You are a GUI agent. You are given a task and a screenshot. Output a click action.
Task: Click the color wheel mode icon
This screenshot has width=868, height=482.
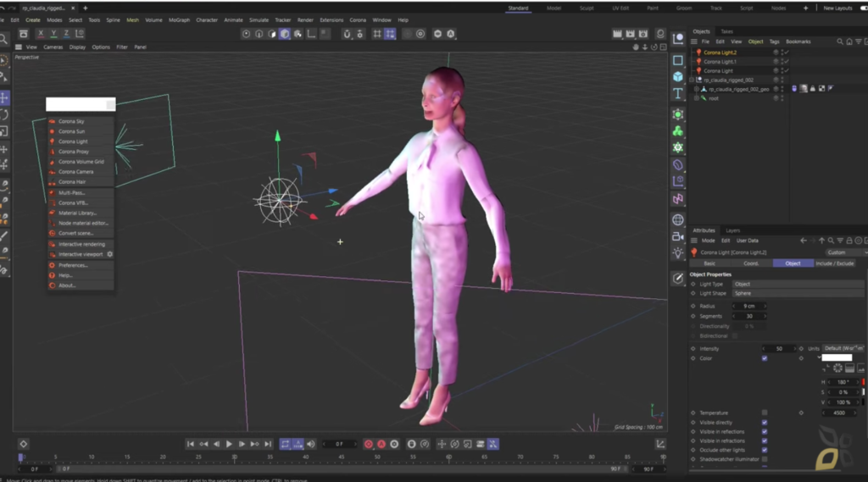click(x=837, y=368)
